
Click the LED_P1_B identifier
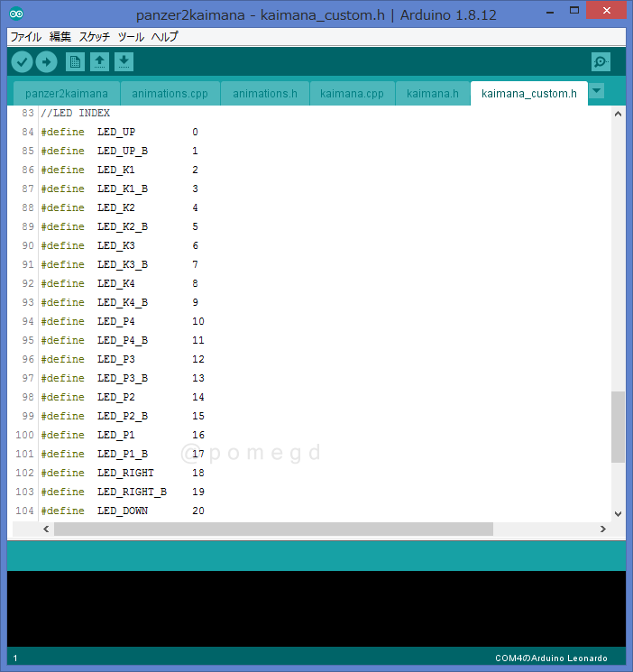(x=123, y=454)
